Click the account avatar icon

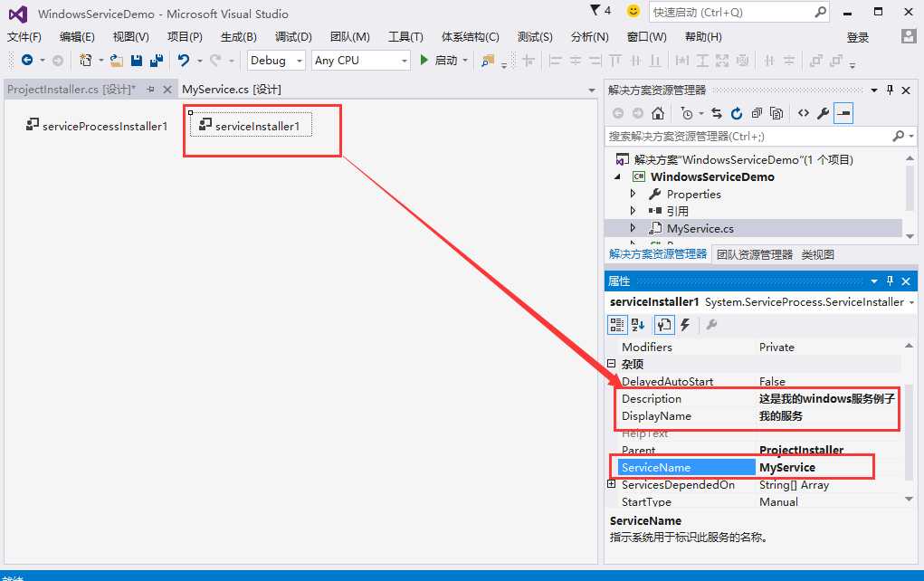[x=908, y=36]
